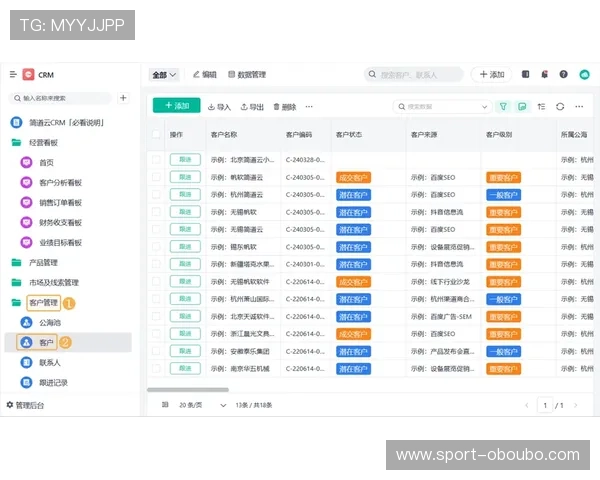Open 简道云CRM「必看说明」 document
The image size is (600, 480).
67,122
